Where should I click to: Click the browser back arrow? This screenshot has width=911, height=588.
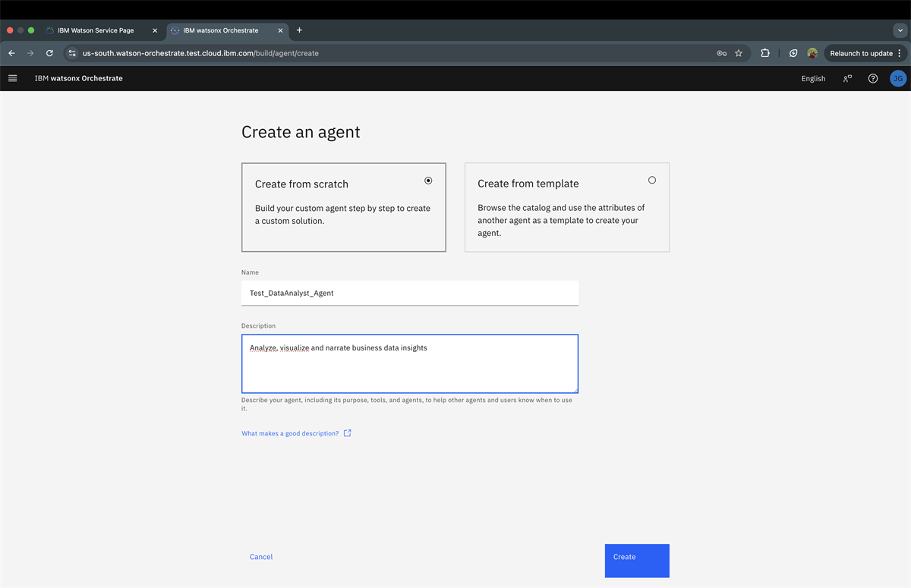tap(11, 53)
